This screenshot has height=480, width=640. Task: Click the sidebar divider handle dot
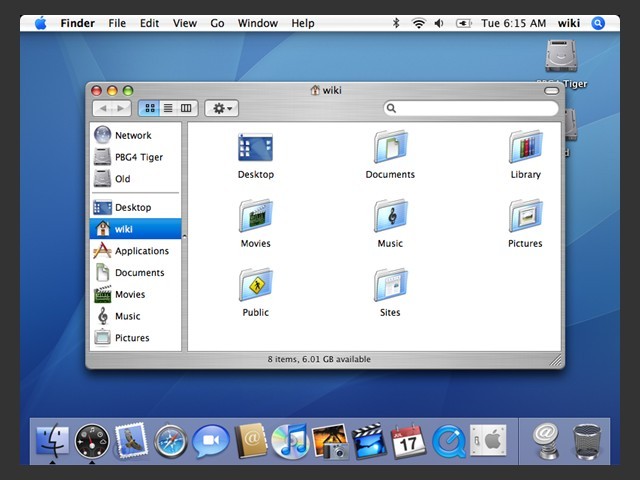[x=184, y=236]
